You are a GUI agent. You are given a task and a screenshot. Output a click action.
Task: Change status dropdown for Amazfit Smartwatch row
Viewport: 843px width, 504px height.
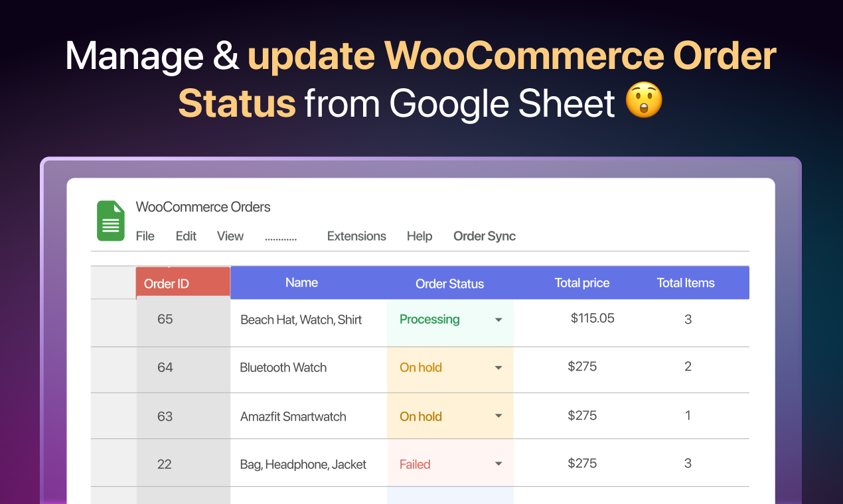(x=498, y=416)
